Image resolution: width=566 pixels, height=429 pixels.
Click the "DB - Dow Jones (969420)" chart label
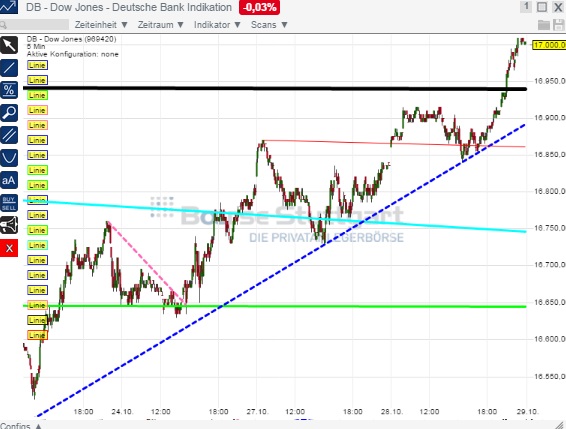tap(71, 39)
